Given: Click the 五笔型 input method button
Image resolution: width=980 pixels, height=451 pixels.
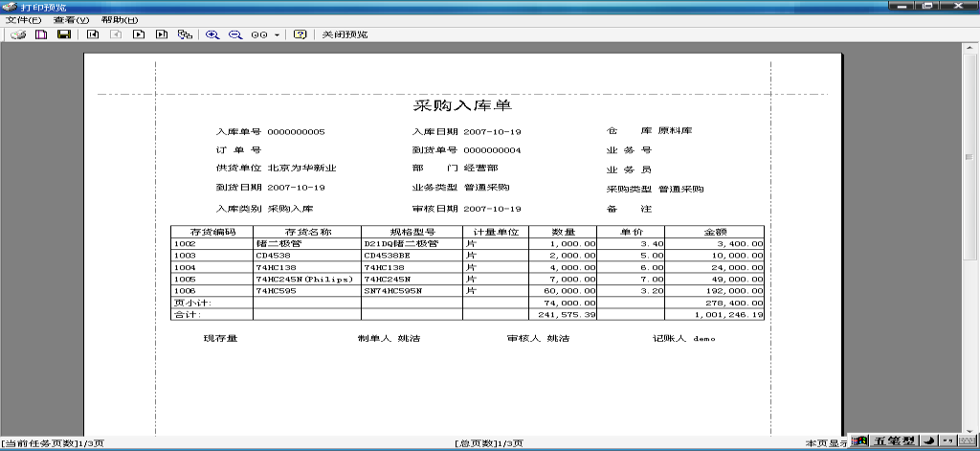Looking at the screenshot, I should 896,441.
